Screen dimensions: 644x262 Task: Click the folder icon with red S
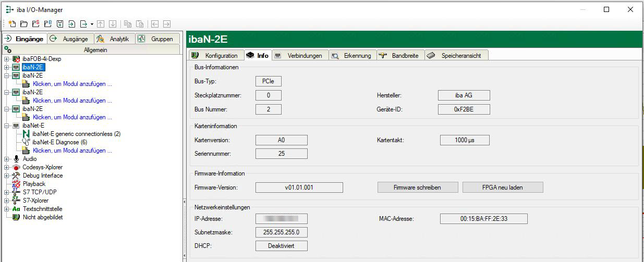click(x=36, y=24)
